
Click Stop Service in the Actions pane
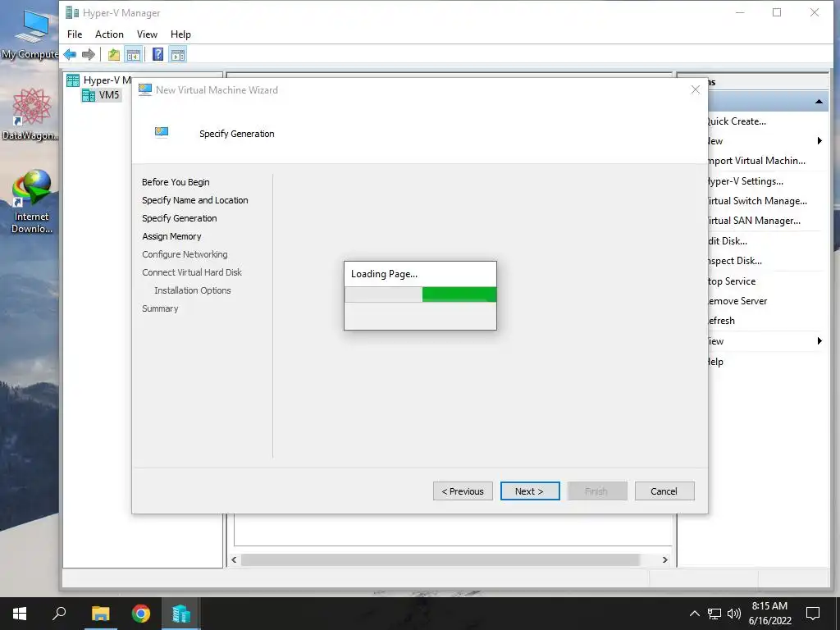(x=731, y=281)
